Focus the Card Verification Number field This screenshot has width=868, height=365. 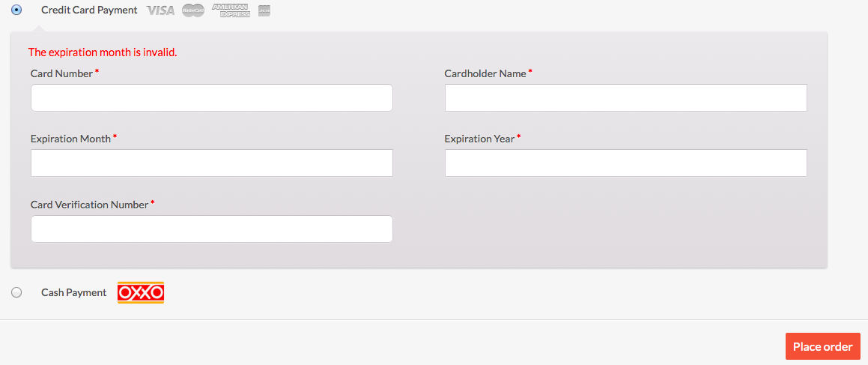point(211,229)
